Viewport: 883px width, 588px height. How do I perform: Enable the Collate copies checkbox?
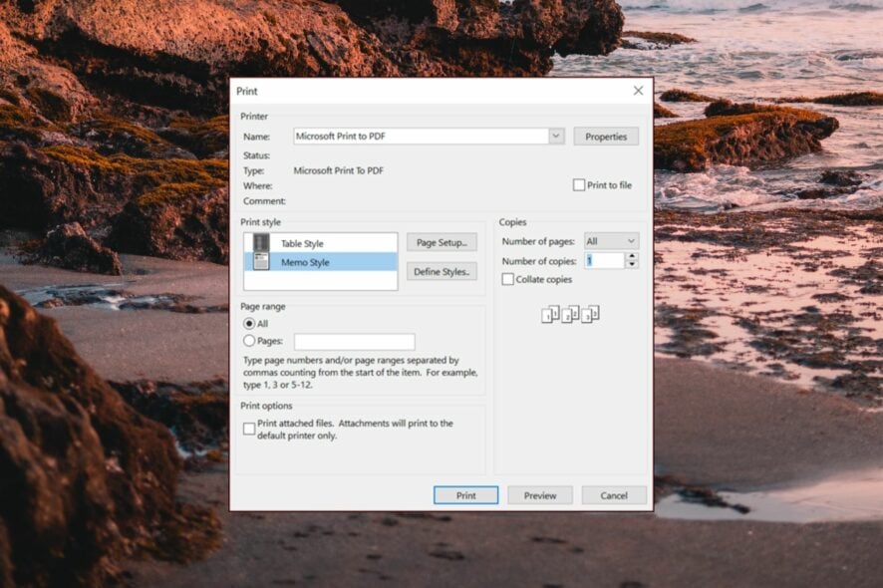coord(508,279)
